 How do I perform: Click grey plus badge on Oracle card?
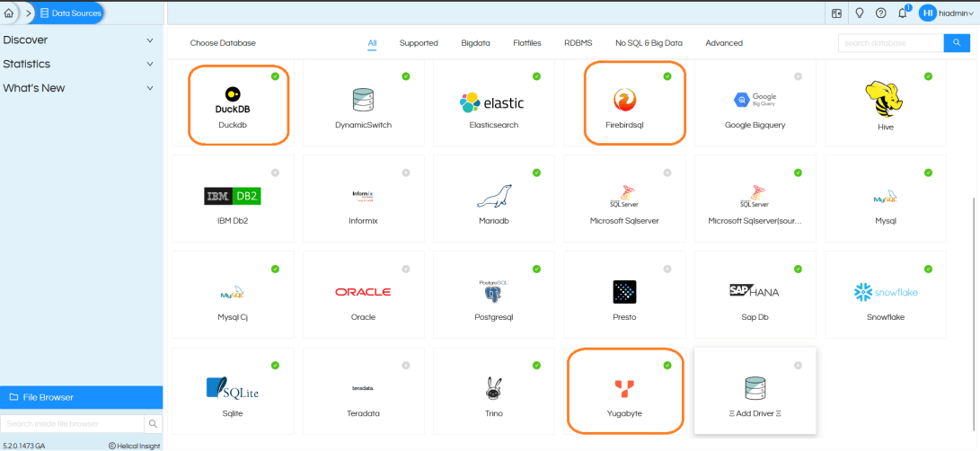pos(406,269)
